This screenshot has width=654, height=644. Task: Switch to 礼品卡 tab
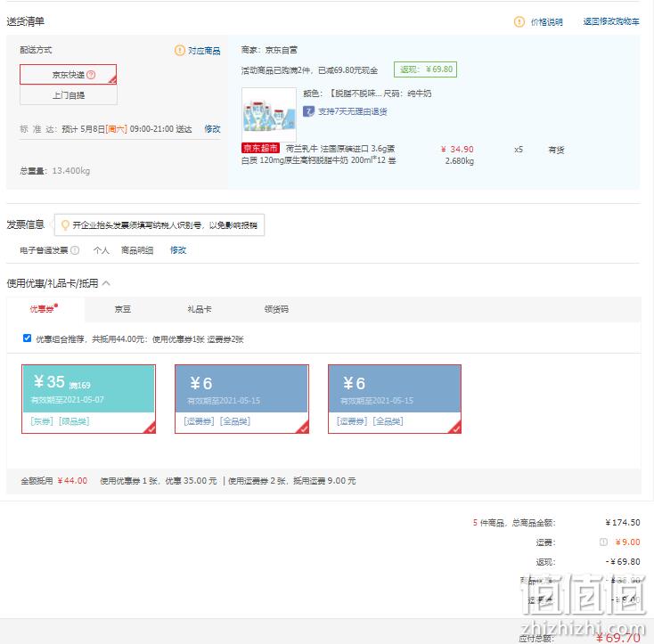[200, 309]
